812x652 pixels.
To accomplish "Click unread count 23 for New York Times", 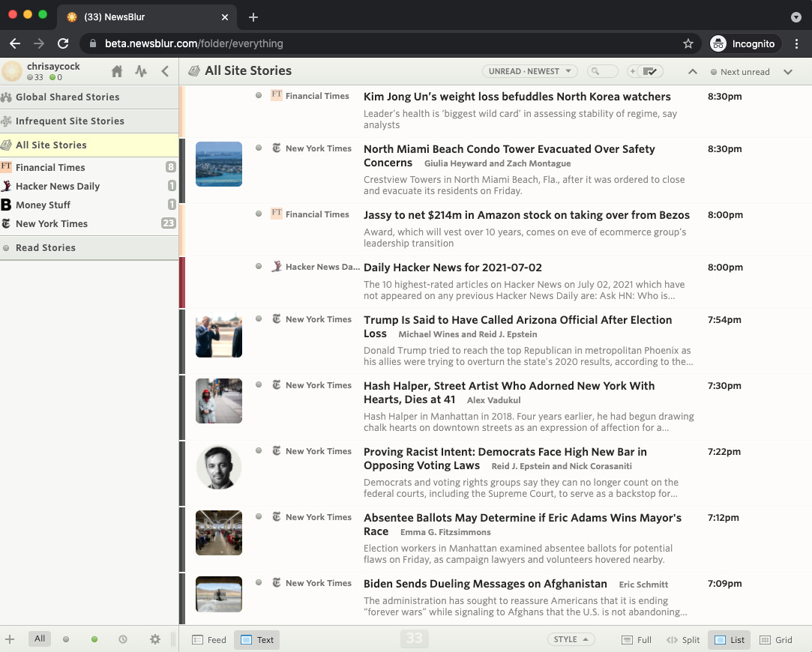I will coord(169,223).
